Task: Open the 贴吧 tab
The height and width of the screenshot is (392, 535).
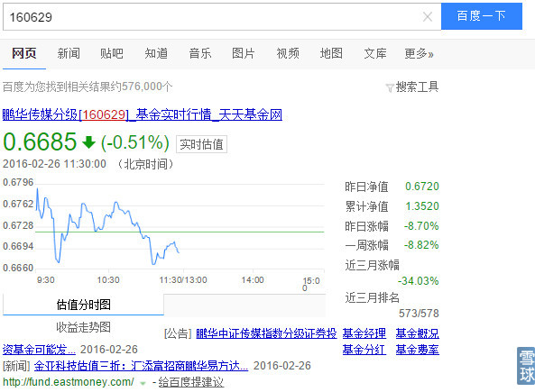Action: [112, 53]
